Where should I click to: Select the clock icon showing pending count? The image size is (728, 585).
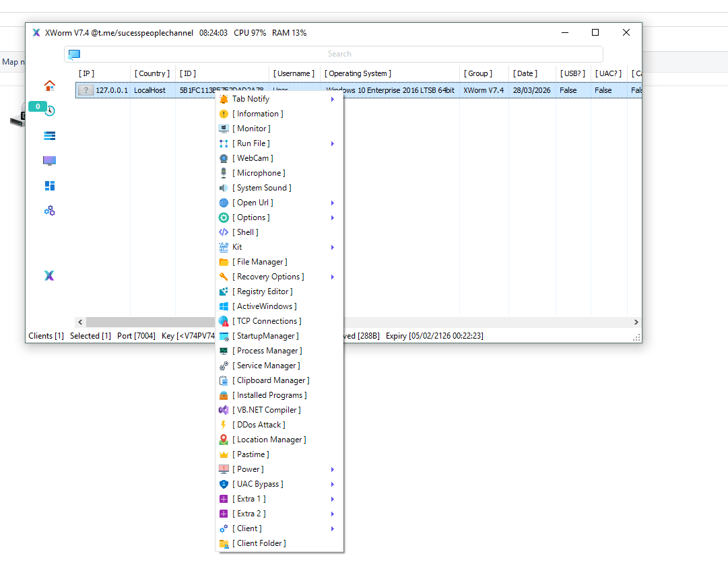(x=49, y=110)
